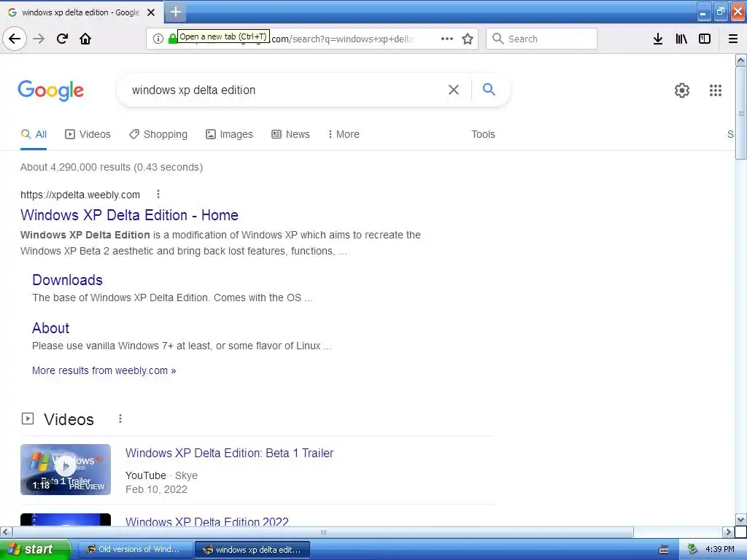Go back with the browser back arrow
This screenshot has width=747, height=560.
pyautogui.click(x=15, y=39)
